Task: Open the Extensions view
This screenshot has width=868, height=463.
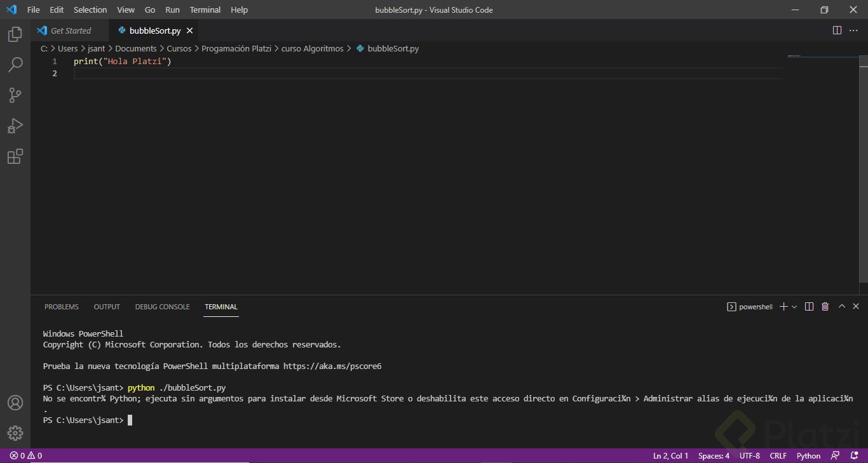Action: (15, 156)
